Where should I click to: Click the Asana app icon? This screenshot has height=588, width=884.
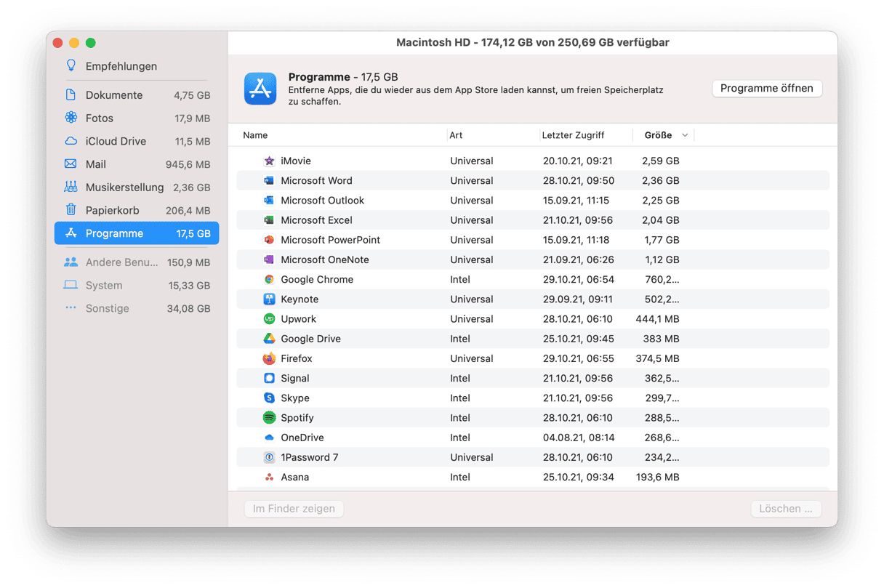(x=269, y=477)
